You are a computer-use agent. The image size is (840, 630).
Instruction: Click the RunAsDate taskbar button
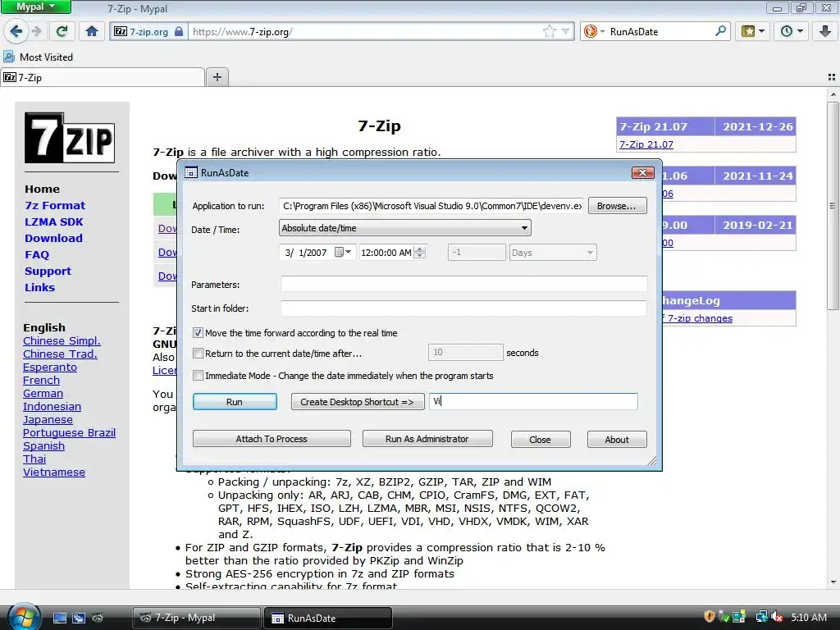pyautogui.click(x=328, y=618)
